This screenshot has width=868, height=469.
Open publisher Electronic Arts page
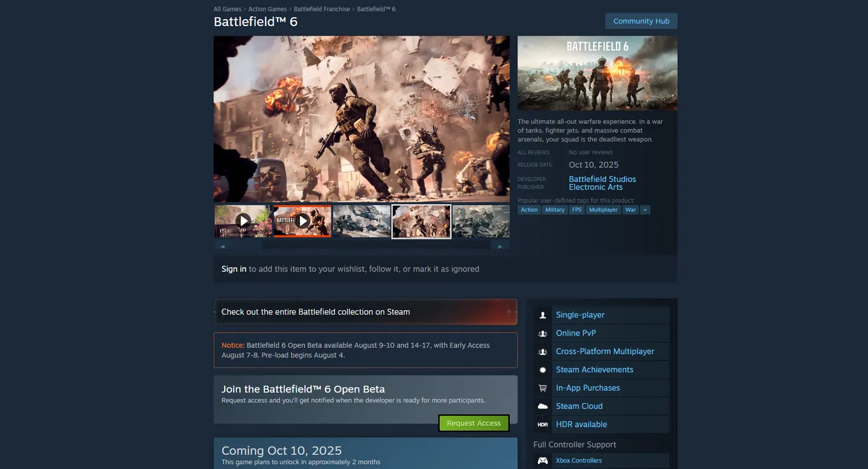point(595,187)
